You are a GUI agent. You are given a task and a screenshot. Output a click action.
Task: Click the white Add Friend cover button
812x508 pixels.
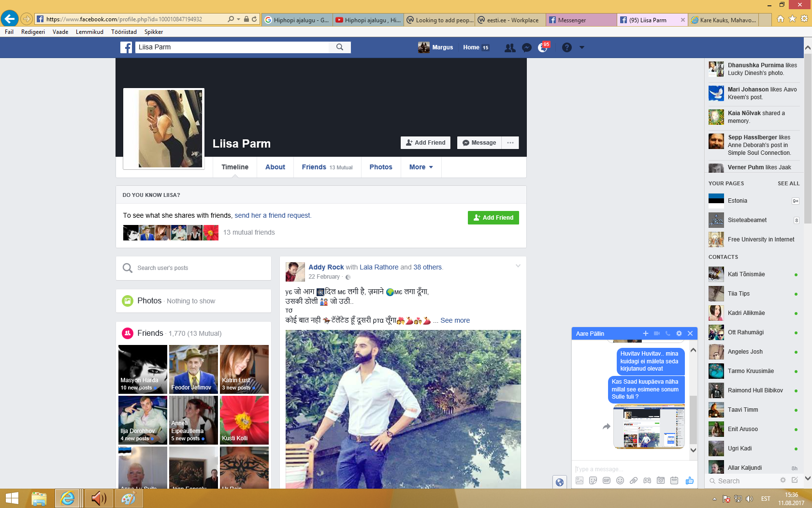click(x=426, y=143)
